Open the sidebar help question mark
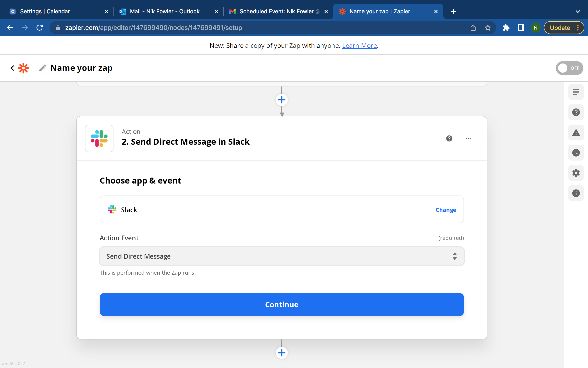 576,112
